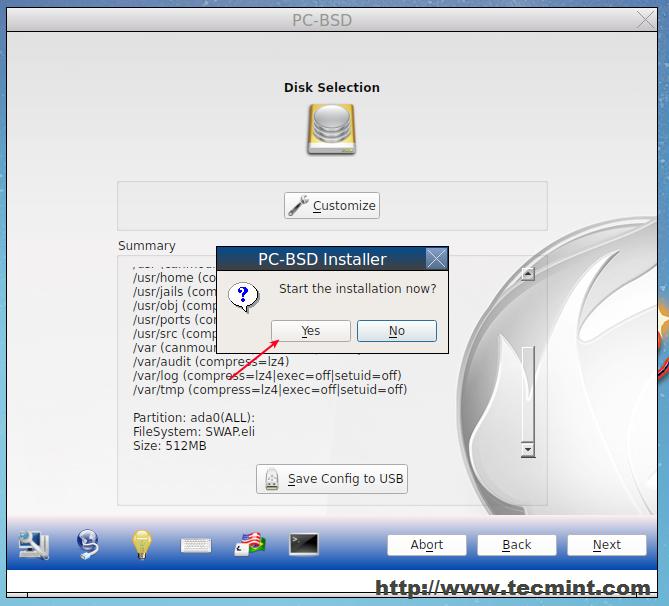Go Back to the previous step
669x606 pixels.
[517, 545]
